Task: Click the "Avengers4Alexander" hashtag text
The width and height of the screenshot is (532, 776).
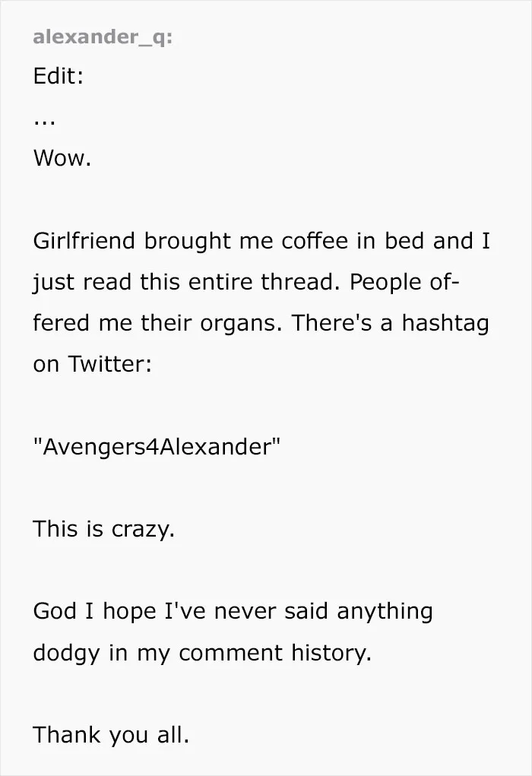Action: click(157, 446)
